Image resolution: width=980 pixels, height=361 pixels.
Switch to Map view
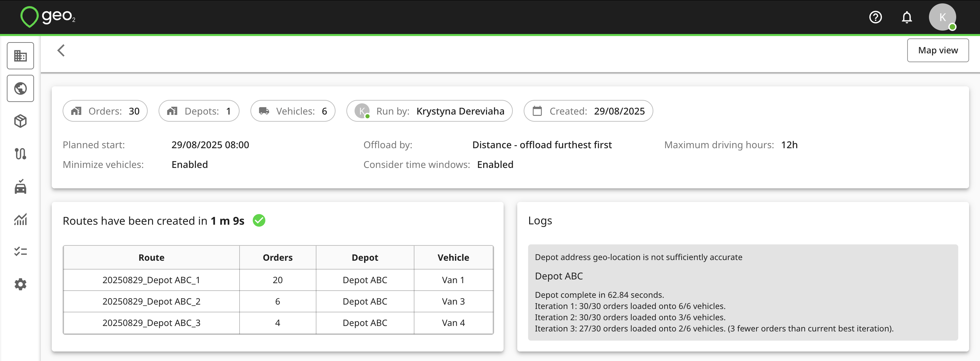click(938, 50)
